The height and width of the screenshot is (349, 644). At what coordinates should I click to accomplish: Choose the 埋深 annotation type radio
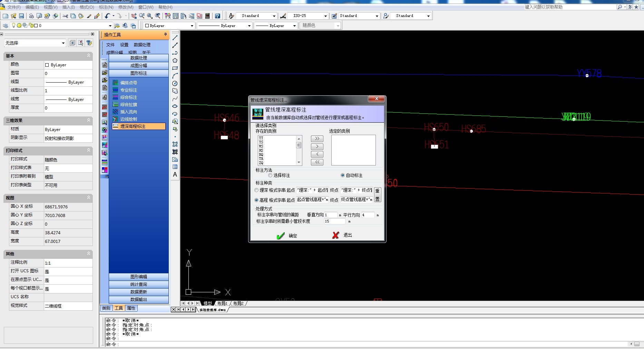(256, 190)
